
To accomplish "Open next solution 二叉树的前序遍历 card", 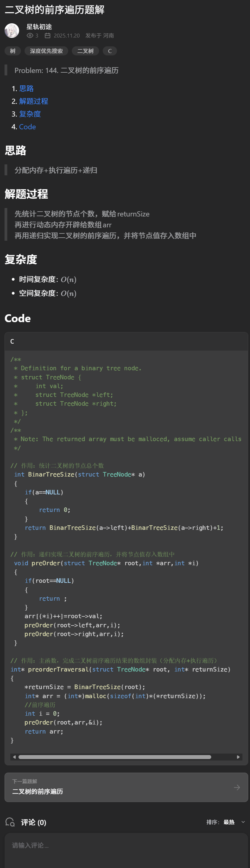I will (x=126, y=787).
